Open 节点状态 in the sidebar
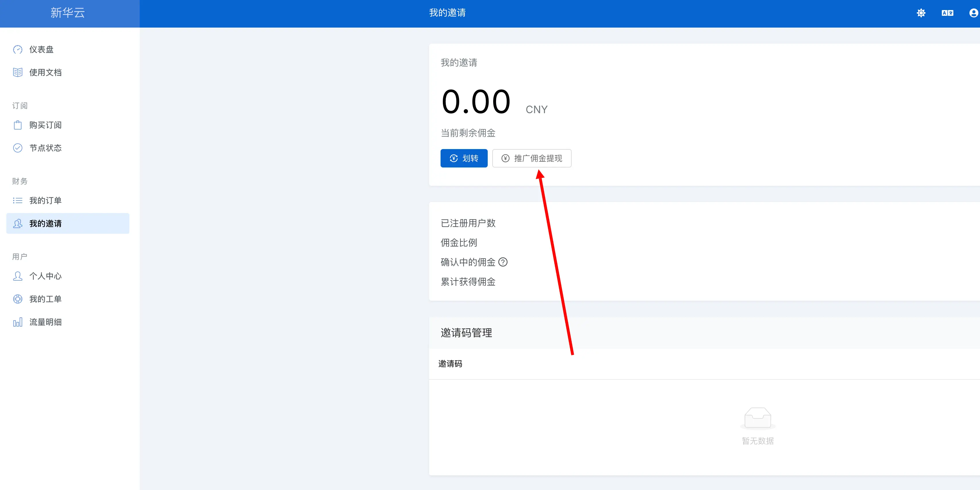Image resolution: width=980 pixels, height=490 pixels. (x=68, y=148)
